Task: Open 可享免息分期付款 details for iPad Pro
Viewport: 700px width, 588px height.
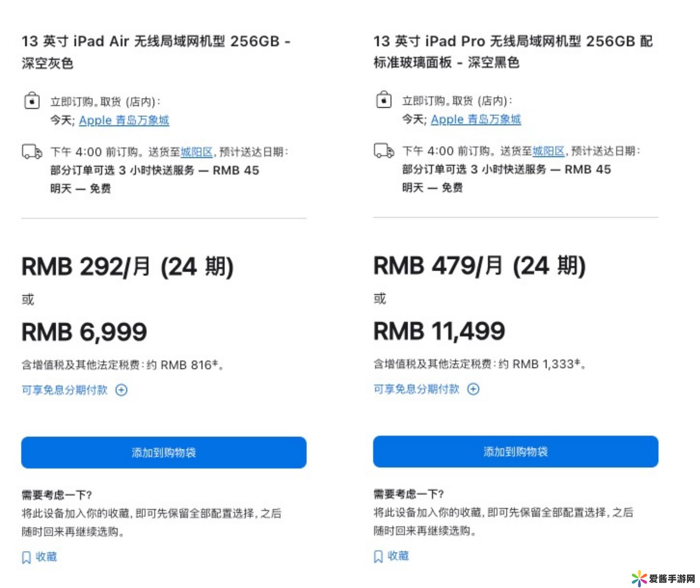Action: click(417, 389)
